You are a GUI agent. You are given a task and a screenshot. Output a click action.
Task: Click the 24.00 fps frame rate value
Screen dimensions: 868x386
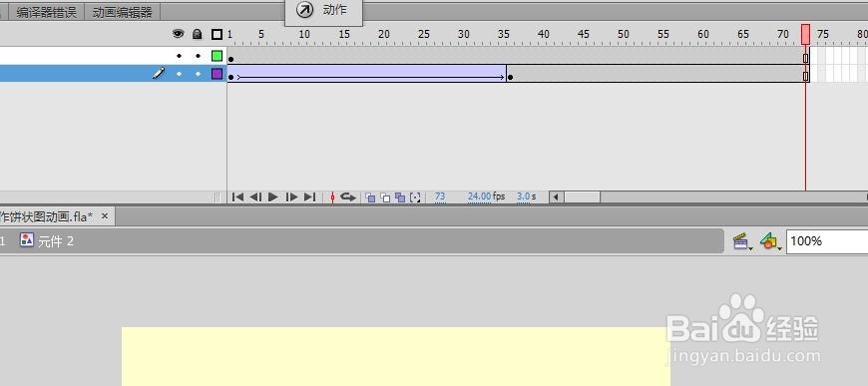click(x=479, y=196)
